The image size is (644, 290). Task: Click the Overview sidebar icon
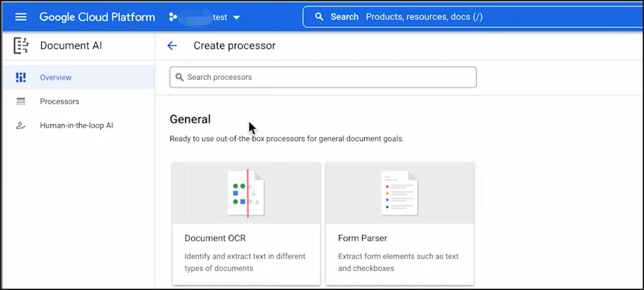[x=21, y=77]
